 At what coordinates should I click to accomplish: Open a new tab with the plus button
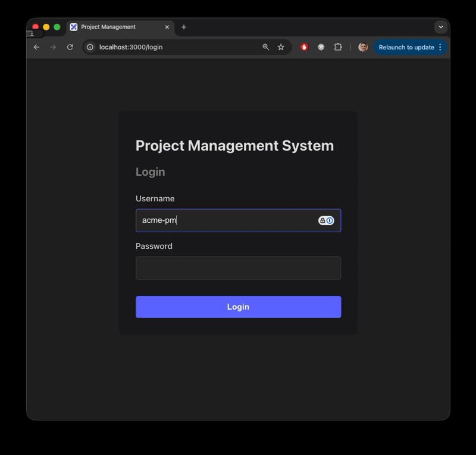183,27
